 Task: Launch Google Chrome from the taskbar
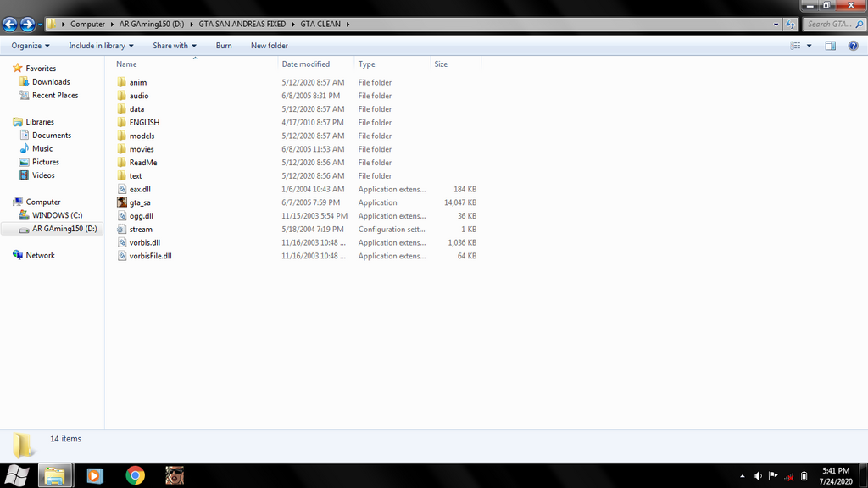pyautogui.click(x=135, y=475)
